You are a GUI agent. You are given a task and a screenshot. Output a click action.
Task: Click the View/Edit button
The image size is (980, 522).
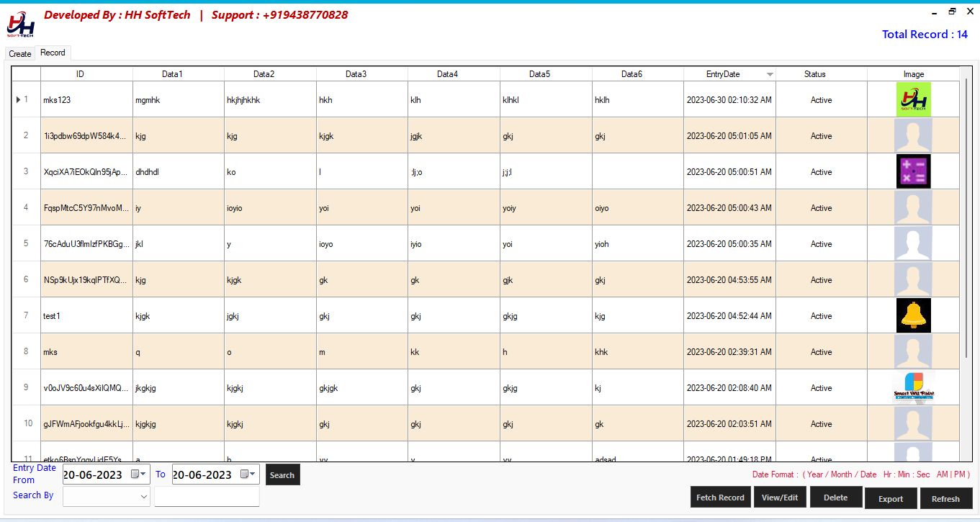click(x=780, y=498)
